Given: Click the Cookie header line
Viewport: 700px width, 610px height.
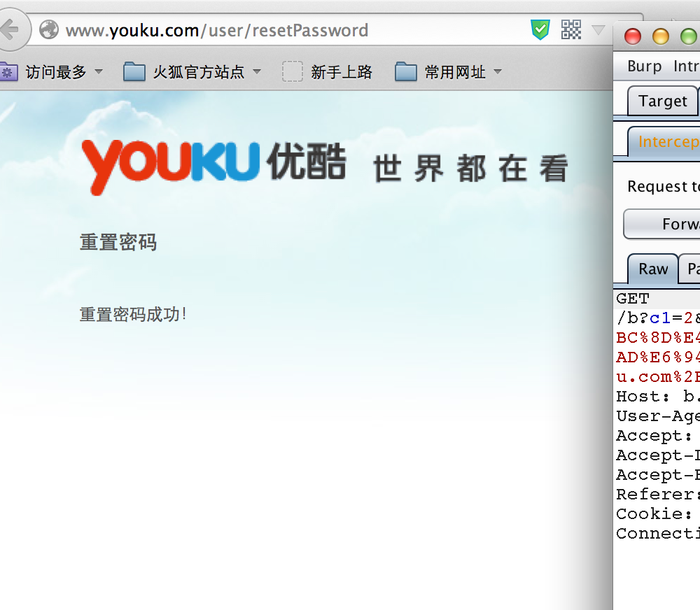Looking at the screenshot, I should coord(654,514).
